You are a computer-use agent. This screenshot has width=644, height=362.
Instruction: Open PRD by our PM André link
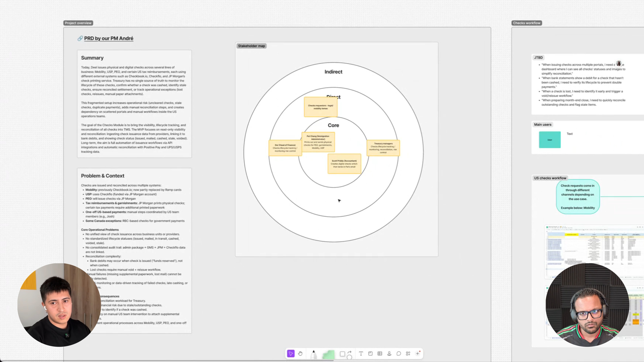tap(109, 38)
